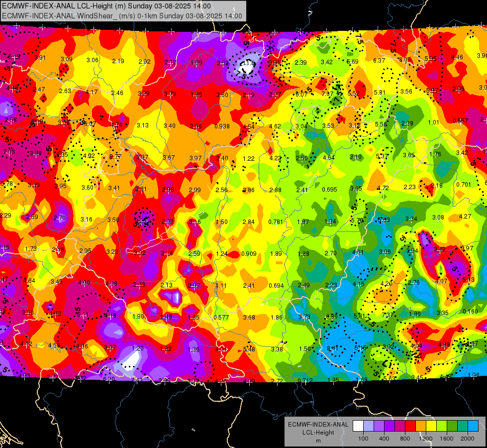Click the wind shear value 1.22

point(248,159)
